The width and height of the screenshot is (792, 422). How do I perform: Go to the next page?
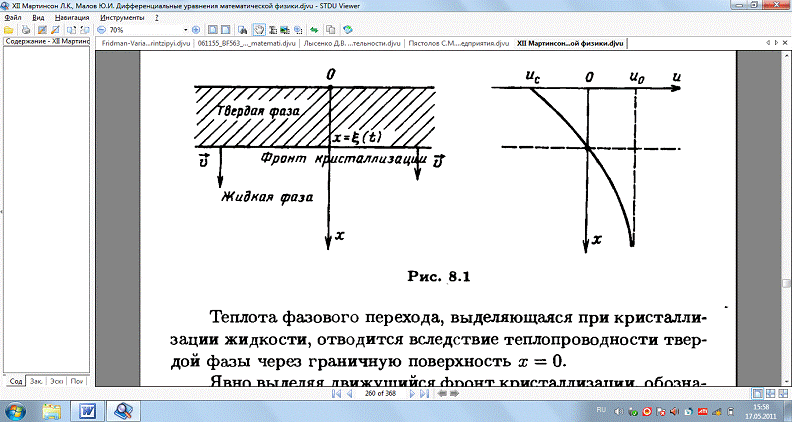point(412,393)
